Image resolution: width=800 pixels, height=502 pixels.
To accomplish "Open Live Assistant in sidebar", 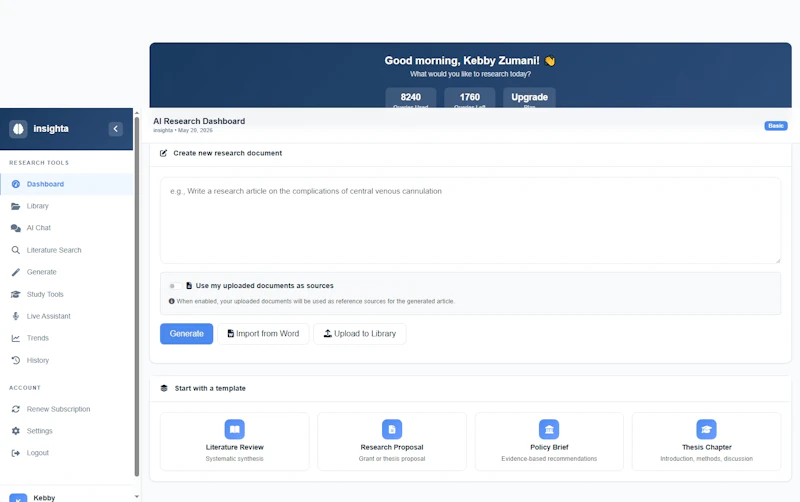I will [x=66, y=316].
